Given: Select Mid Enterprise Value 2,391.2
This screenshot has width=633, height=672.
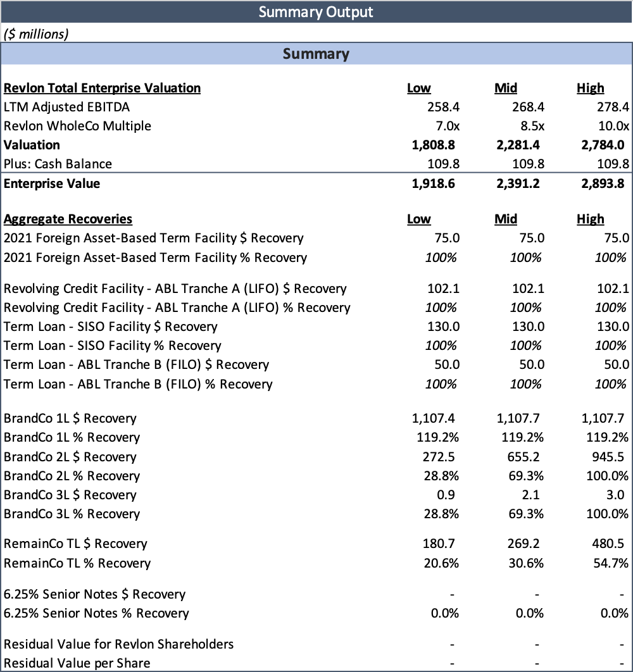Looking at the screenshot, I should [518, 184].
